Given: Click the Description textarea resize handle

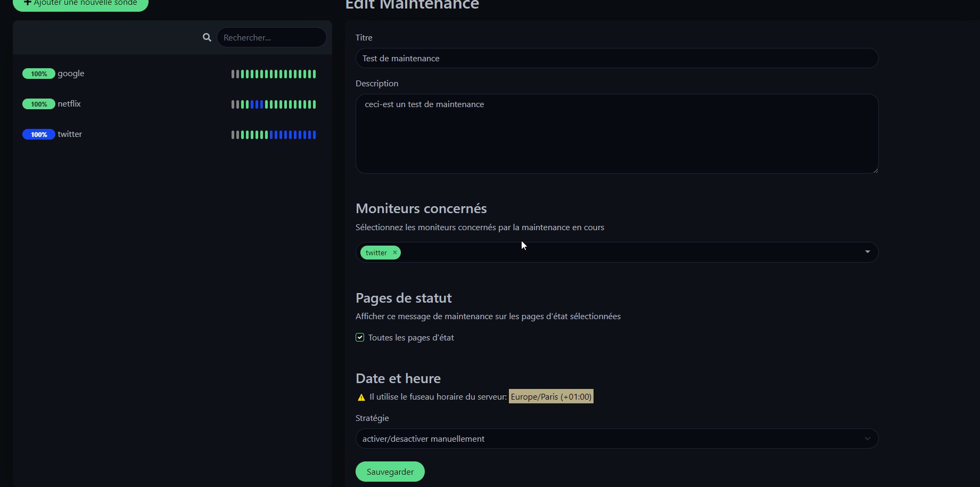Looking at the screenshot, I should 875,171.
